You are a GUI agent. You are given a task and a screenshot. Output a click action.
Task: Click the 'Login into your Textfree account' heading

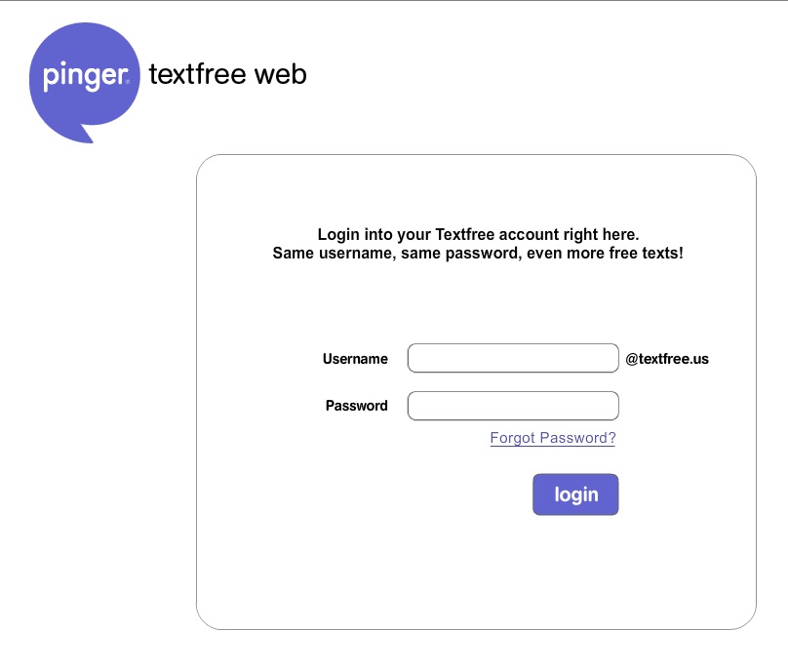tap(479, 234)
